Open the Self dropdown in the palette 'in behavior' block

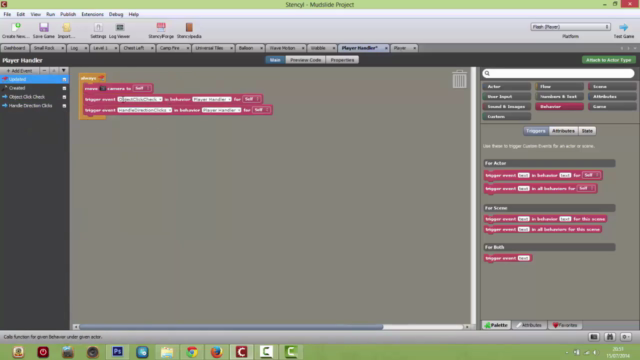pyautogui.click(x=591, y=175)
